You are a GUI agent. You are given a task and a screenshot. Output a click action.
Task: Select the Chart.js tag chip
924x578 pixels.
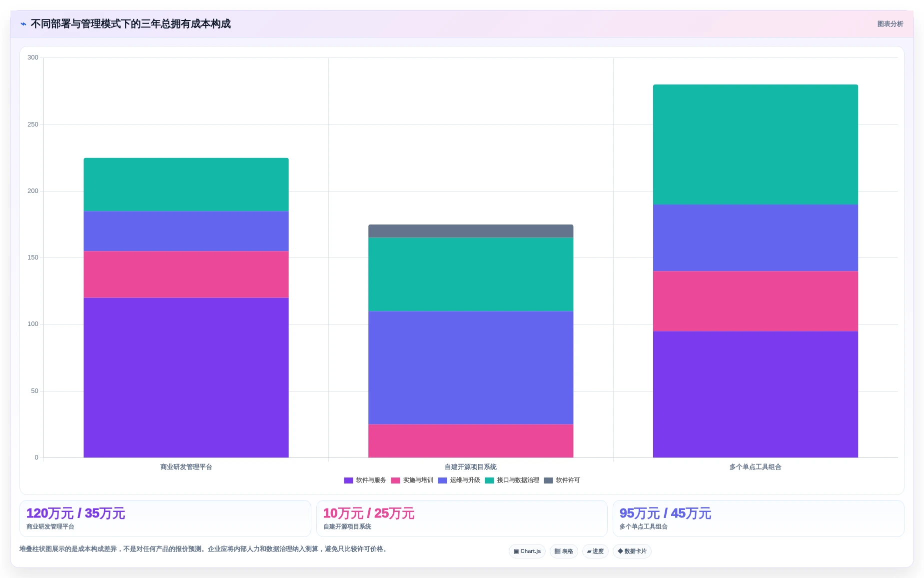coord(527,551)
